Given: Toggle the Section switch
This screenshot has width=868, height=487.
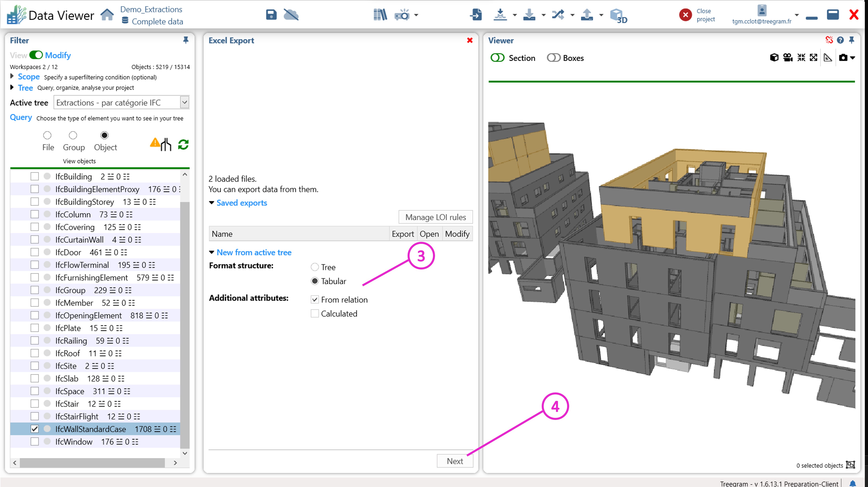Looking at the screenshot, I should point(497,58).
